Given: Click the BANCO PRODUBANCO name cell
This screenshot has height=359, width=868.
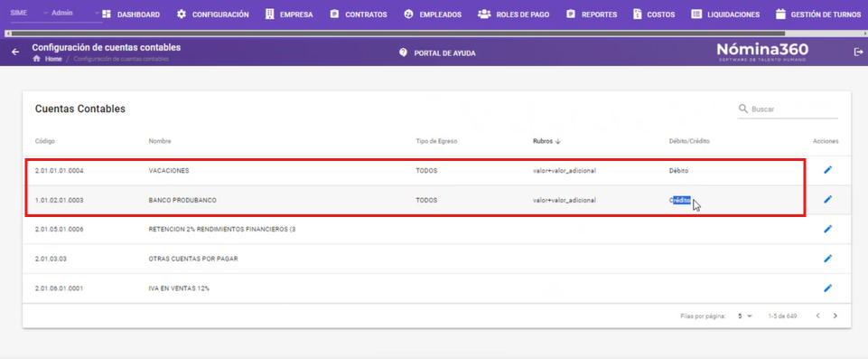Looking at the screenshot, I should pos(182,200).
